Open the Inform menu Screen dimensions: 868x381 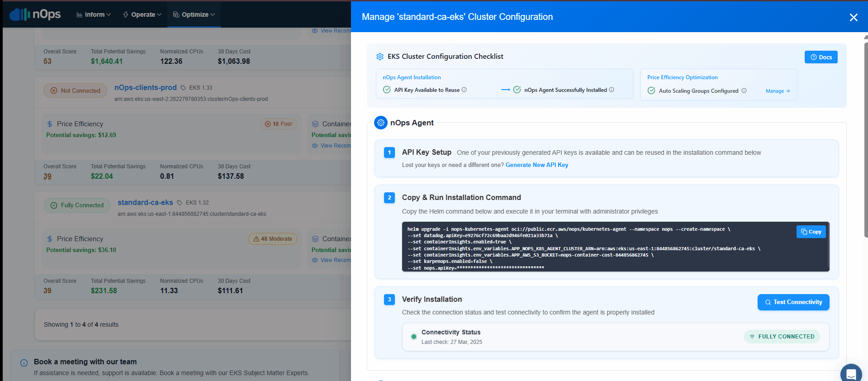(94, 14)
